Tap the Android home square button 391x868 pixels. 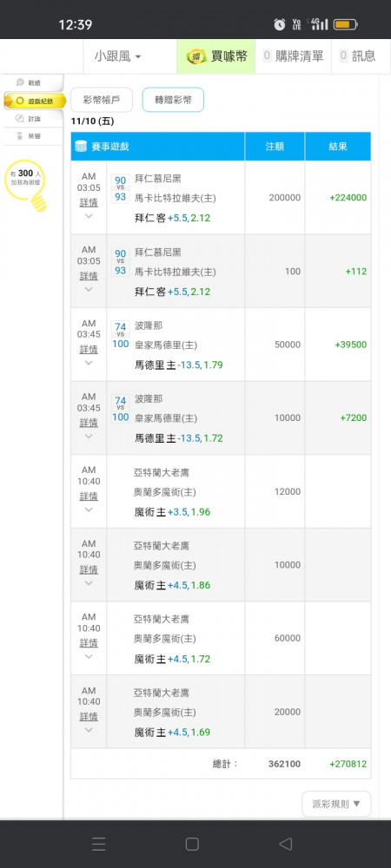[x=192, y=844]
